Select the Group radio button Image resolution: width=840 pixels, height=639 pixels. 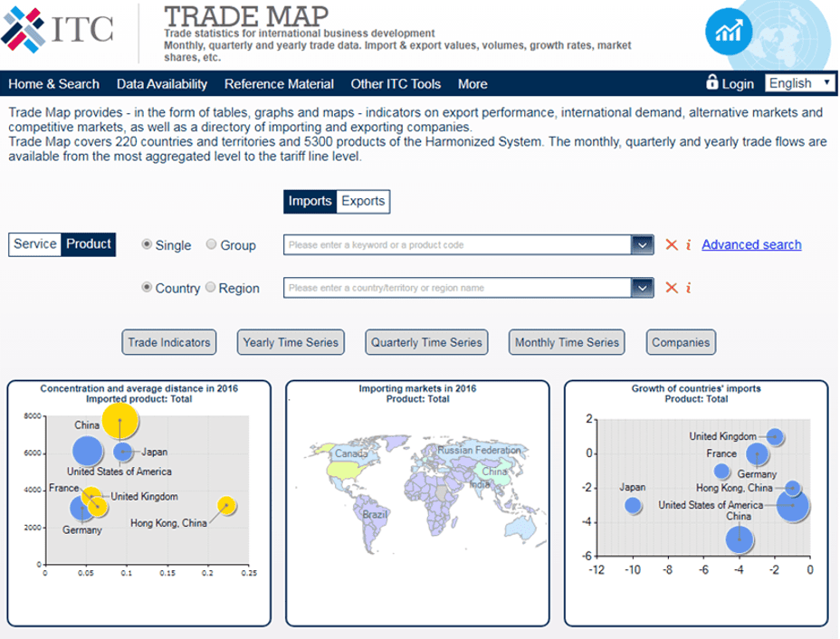click(211, 244)
